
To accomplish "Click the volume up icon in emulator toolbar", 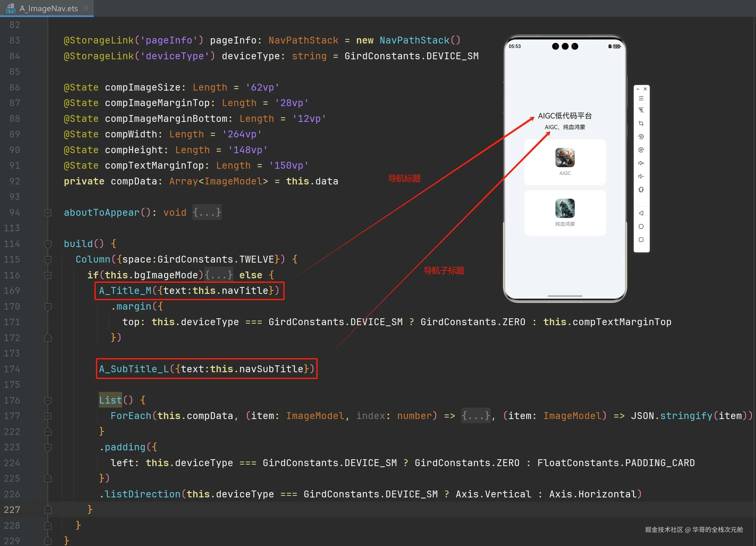I will [641, 163].
